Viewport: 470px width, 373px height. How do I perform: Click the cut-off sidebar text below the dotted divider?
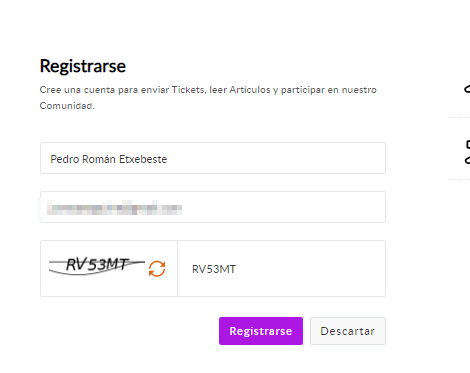coord(467,153)
